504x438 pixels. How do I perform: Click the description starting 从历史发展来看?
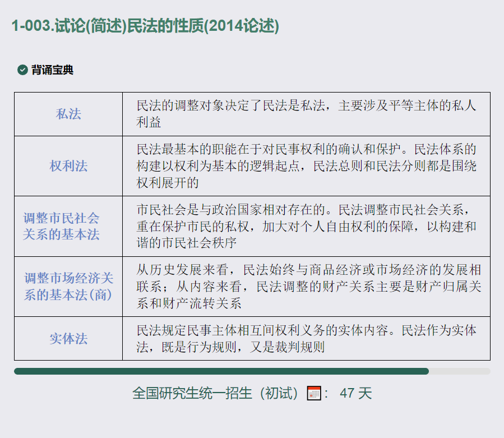point(306,287)
